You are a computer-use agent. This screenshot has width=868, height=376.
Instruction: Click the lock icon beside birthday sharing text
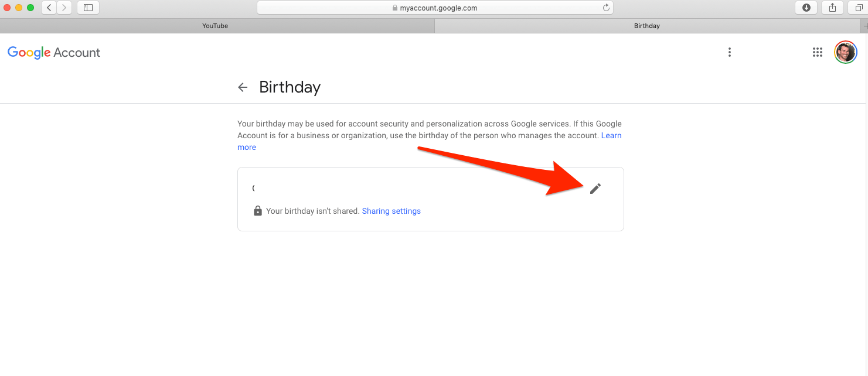(258, 211)
